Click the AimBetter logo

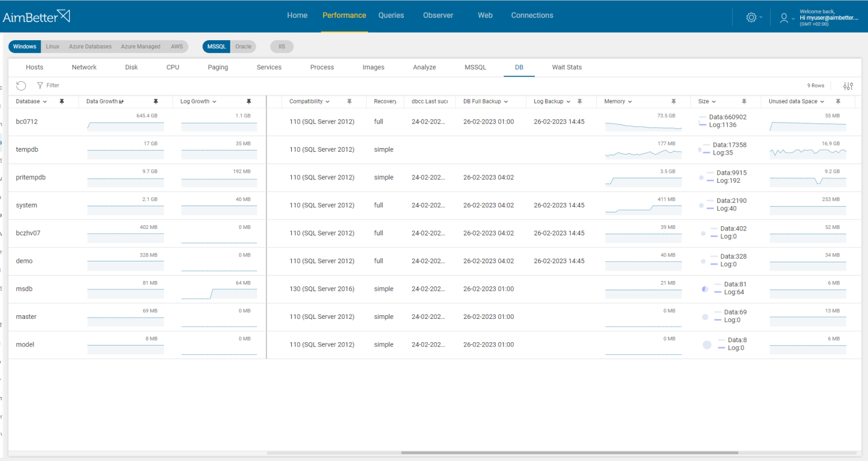36,16
